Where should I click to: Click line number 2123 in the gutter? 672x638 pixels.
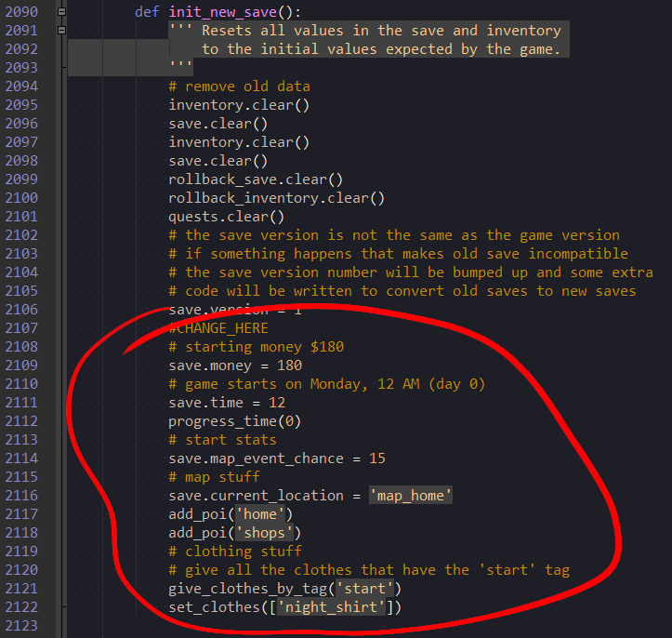pyautogui.click(x=21, y=626)
